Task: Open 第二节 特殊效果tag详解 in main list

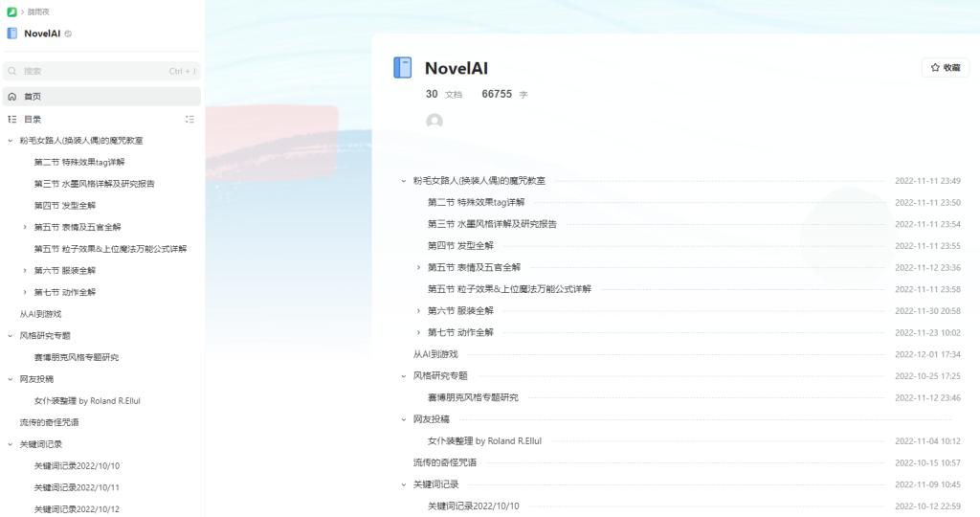Action: tap(477, 203)
